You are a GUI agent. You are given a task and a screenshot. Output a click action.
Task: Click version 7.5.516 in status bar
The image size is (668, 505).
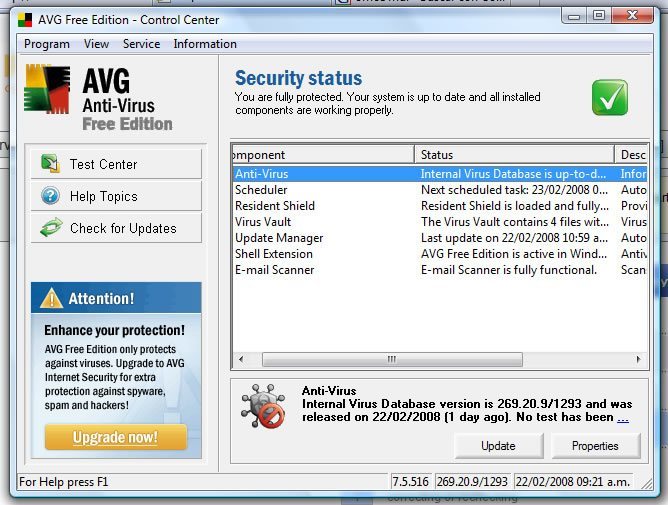click(411, 482)
